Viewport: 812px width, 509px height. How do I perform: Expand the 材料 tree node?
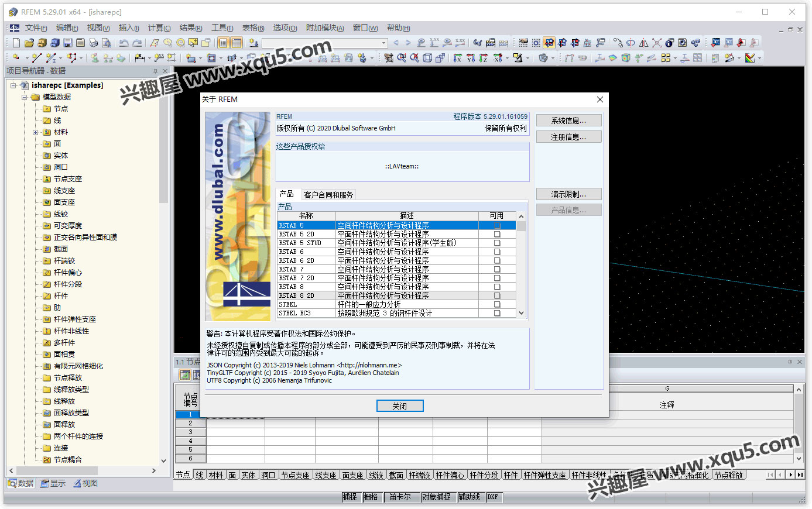(36, 132)
